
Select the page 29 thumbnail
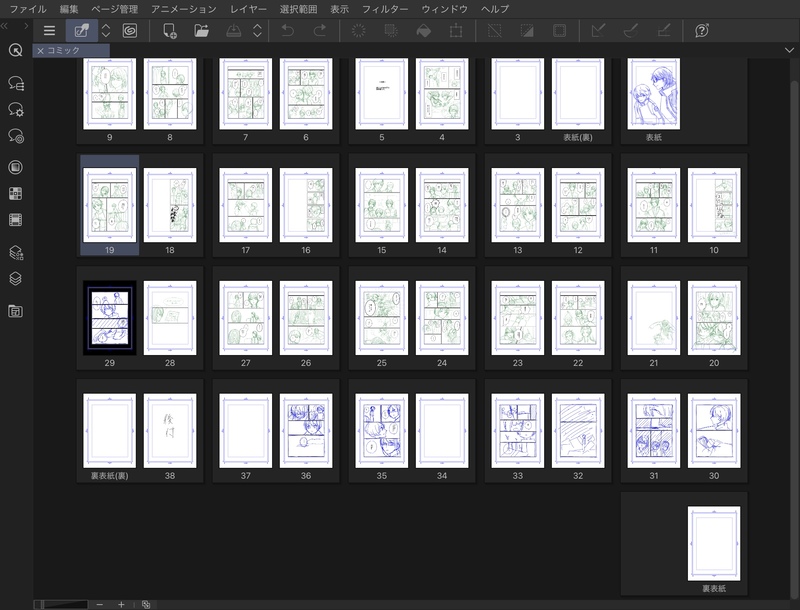110,318
